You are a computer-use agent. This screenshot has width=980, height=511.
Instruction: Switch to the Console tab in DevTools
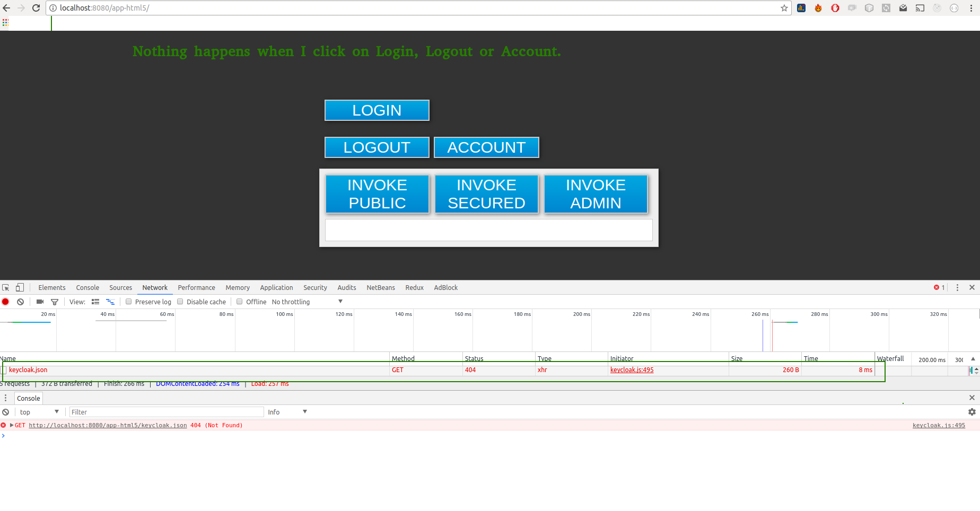click(x=87, y=287)
